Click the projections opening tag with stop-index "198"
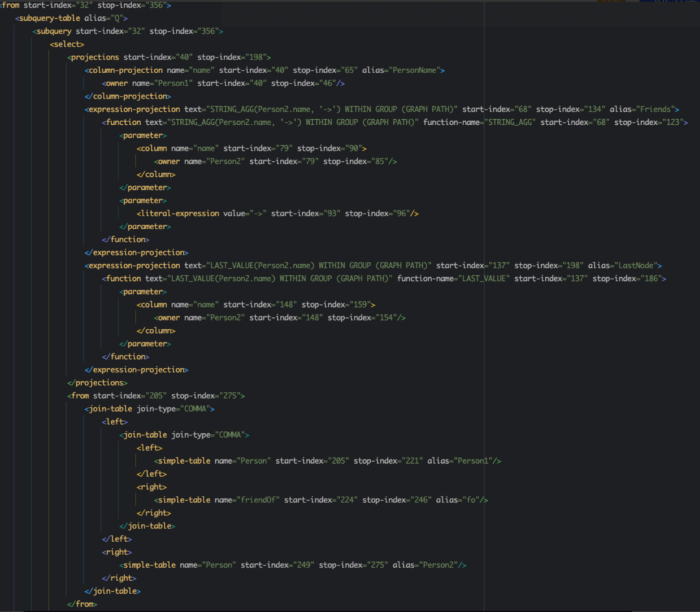The height and width of the screenshot is (612, 700). [x=169, y=57]
